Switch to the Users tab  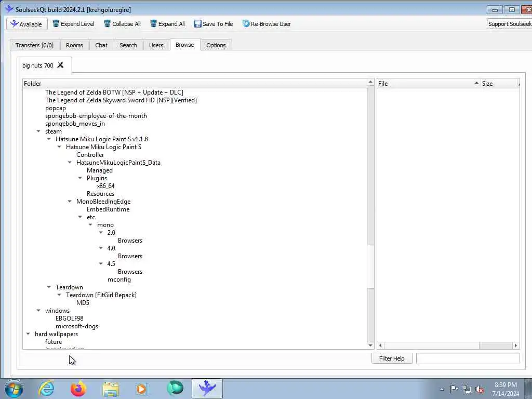pyautogui.click(x=156, y=45)
